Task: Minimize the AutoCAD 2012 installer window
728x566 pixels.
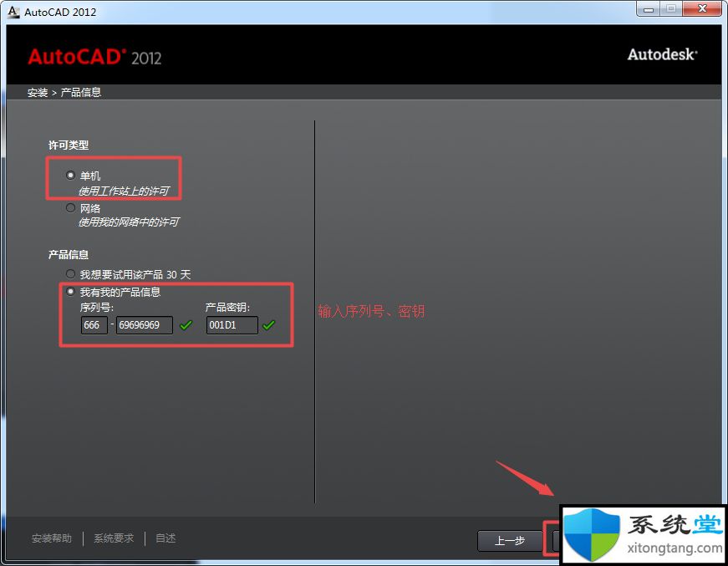Action: point(649,9)
